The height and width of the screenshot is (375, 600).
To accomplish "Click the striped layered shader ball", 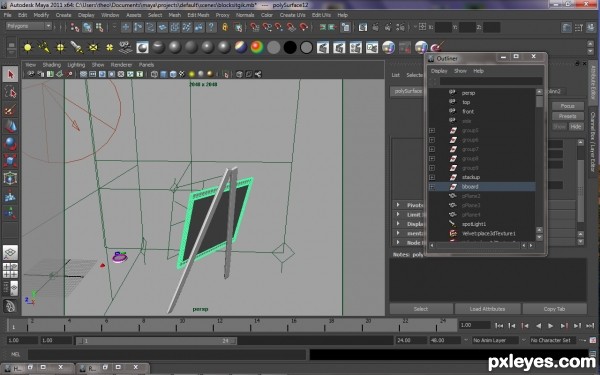I will (x=241, y=47).
